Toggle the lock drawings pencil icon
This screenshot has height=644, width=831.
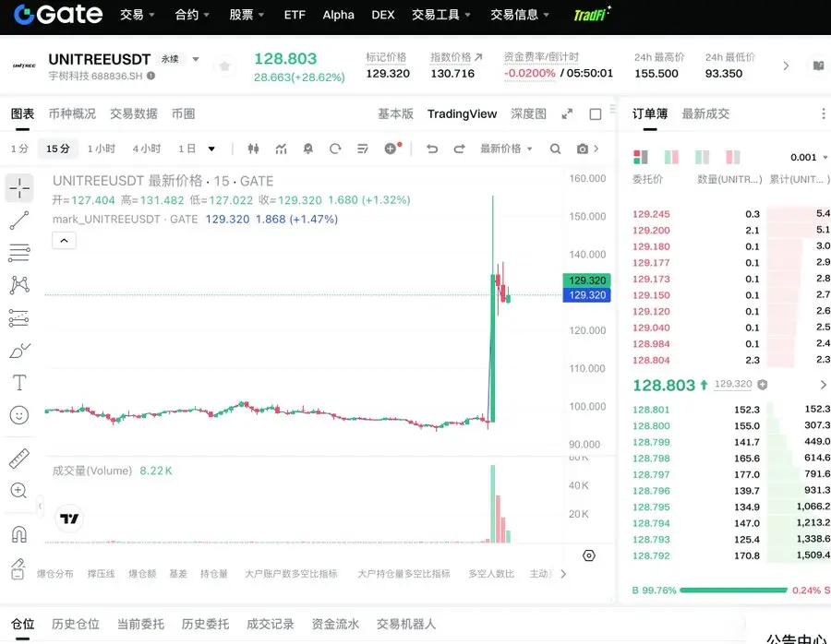[x=18, y=568]
